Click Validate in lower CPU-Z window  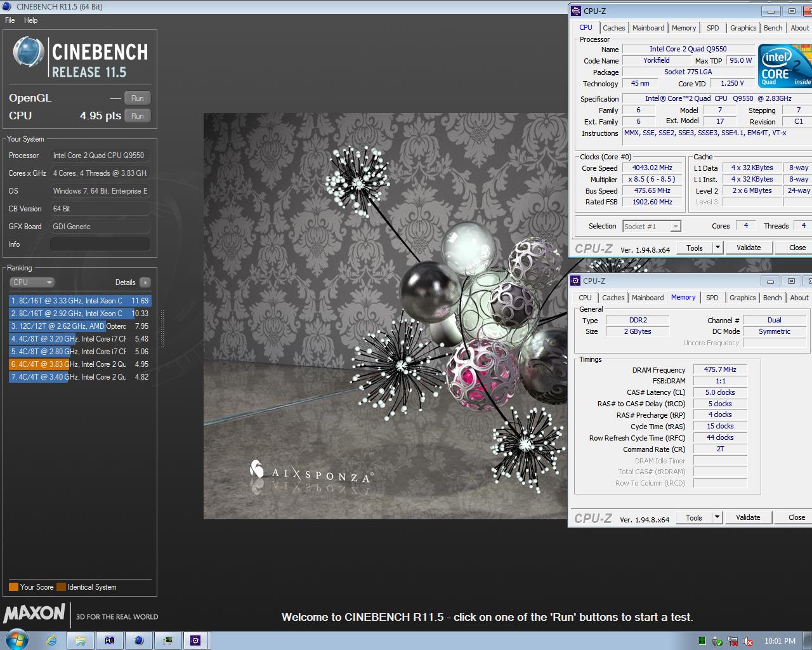pyautogui.click(x=748, y=517)
